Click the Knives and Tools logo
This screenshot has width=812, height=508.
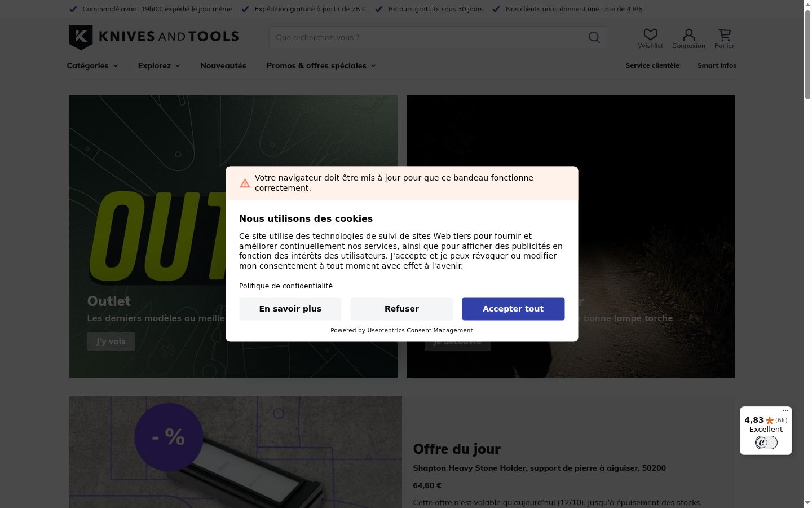click(154, 37)
